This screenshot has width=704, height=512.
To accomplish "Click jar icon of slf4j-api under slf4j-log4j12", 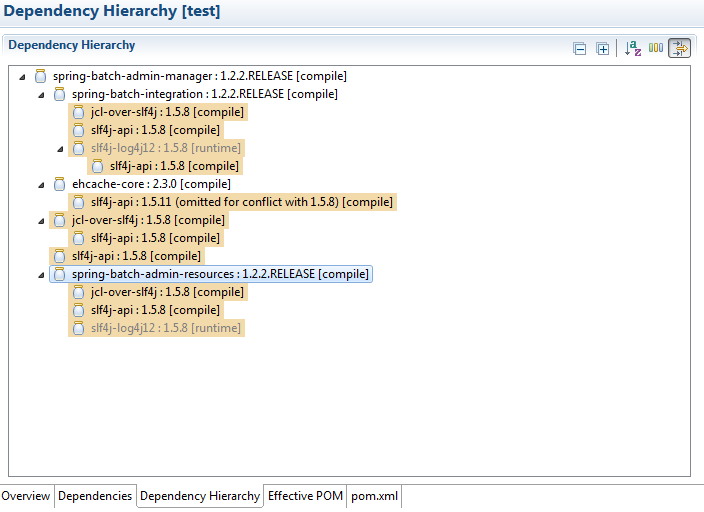I will (97, 166).
